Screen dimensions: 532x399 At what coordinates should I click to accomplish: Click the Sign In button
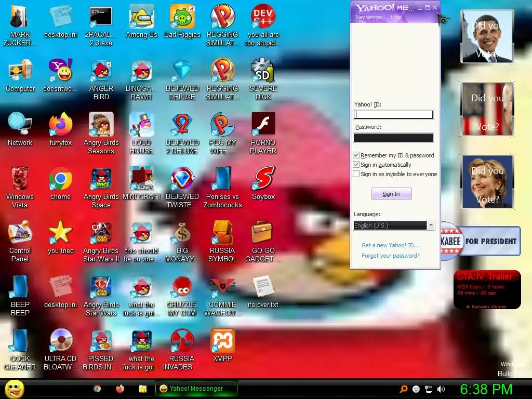[392, 194]
